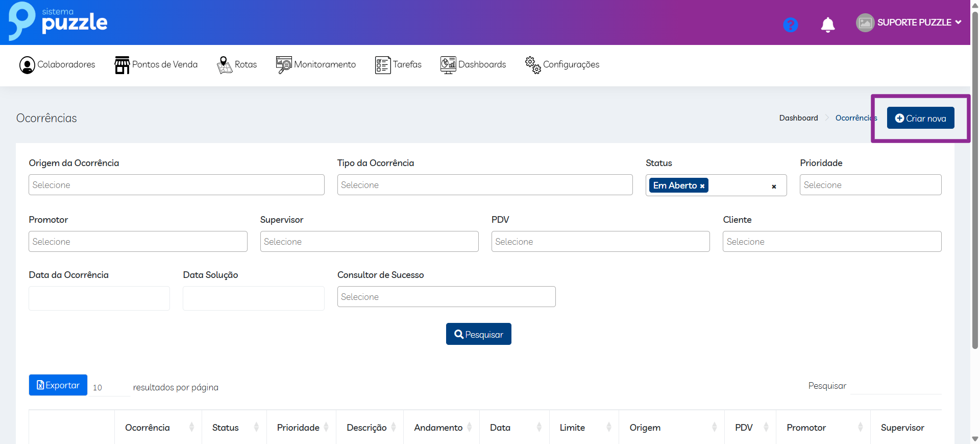Open Monitoramento magnifier screen icon
This screenshot has width=980, height=444.
(x=284, y=65)
